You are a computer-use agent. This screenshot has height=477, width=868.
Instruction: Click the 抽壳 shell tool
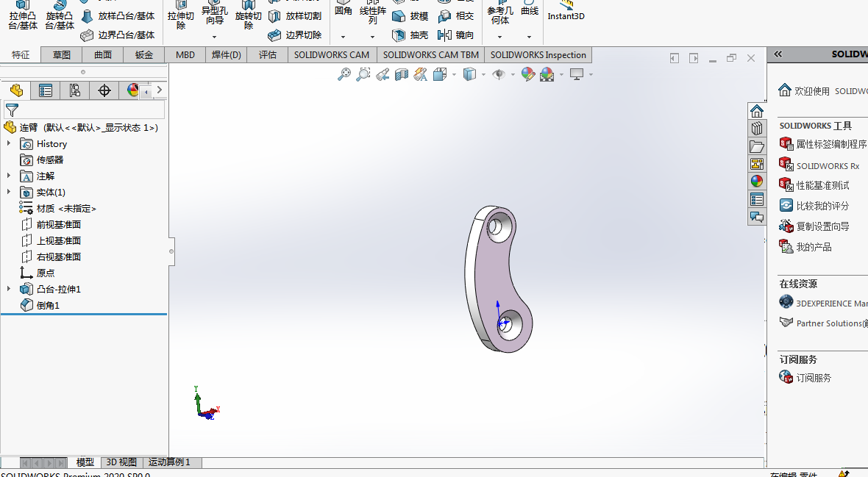coord(410,35)
